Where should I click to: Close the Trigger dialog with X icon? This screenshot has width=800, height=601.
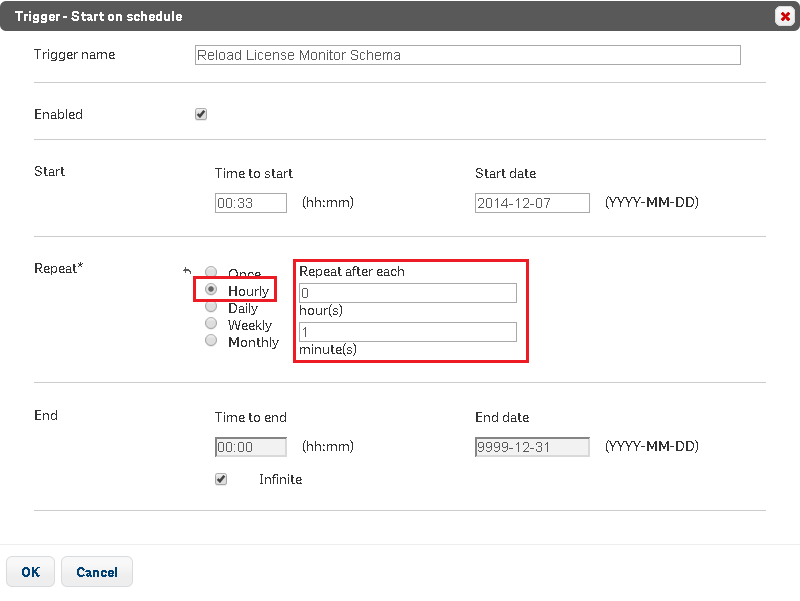(784, 16)
